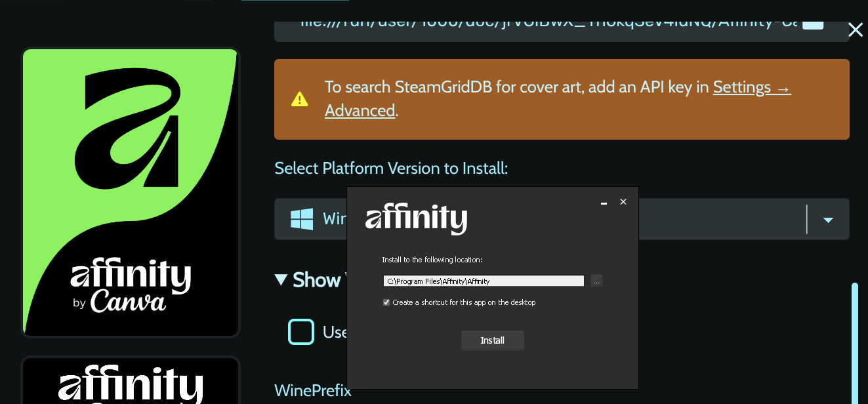Toggle the Use checkbox below Show section

point(301,332)
